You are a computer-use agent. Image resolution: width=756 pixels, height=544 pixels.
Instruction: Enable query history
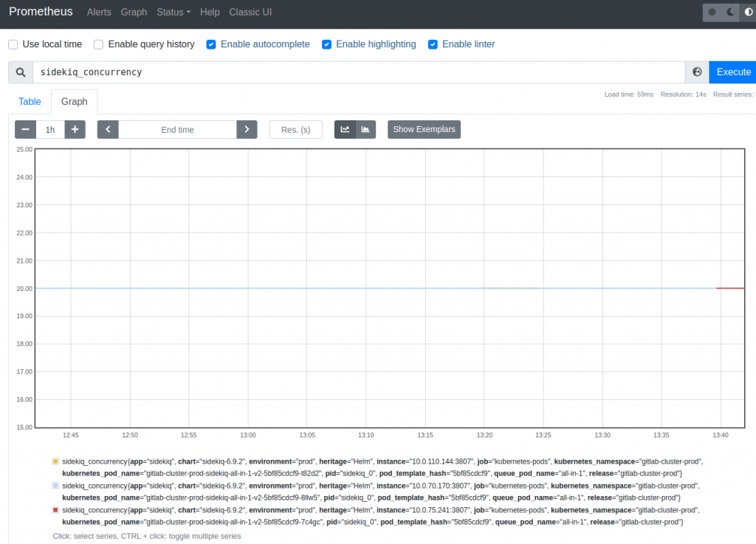pos(98,44)
